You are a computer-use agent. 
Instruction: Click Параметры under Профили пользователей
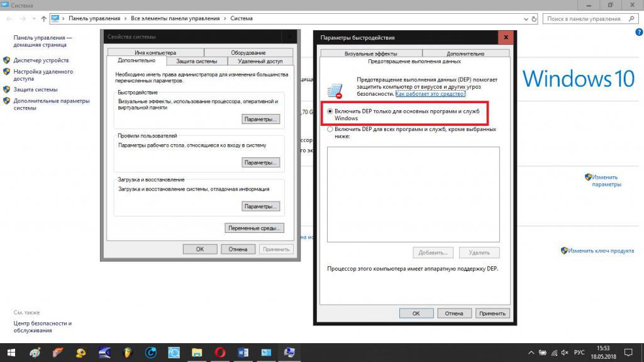pyautogui.click(x=261, y=163)
